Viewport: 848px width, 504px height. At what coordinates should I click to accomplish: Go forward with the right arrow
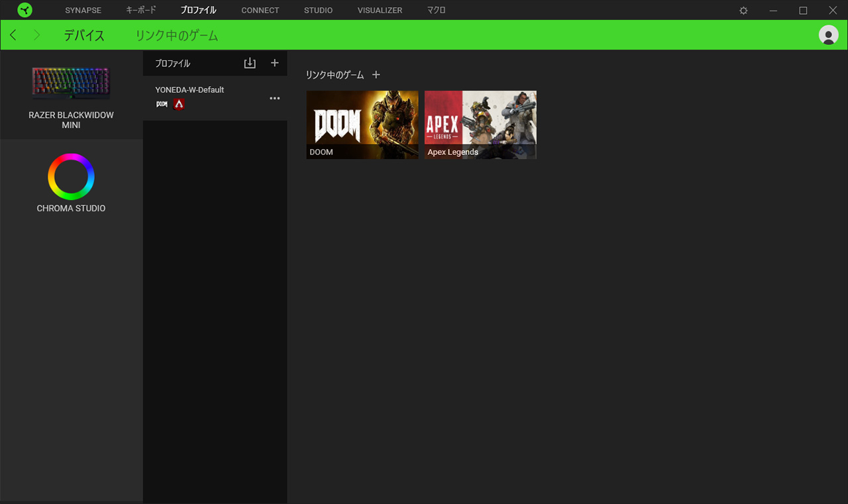pyautogui.click(x=37, y=35)
